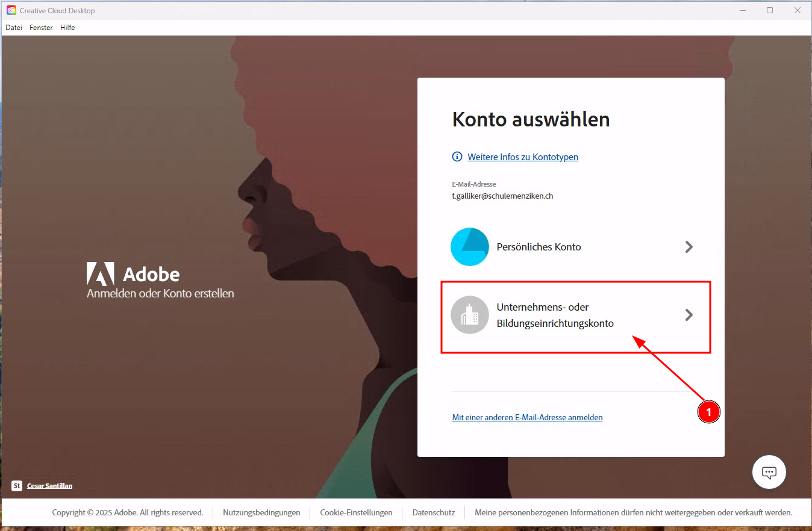Image resolution: width=812 pixels, height=531 pixels.
Task: Click Mit einer anderen E-Mail-Adresse anmelden
Action: point(527,417)
